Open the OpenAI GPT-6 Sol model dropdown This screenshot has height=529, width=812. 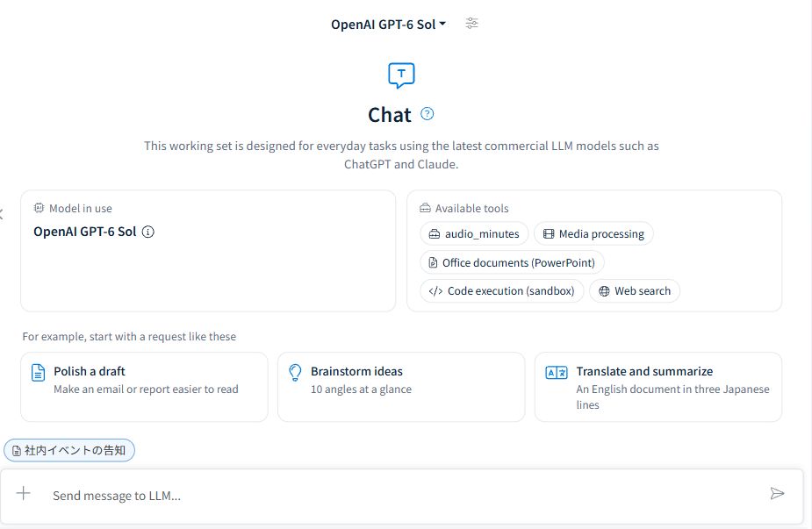tap(388, 25)
